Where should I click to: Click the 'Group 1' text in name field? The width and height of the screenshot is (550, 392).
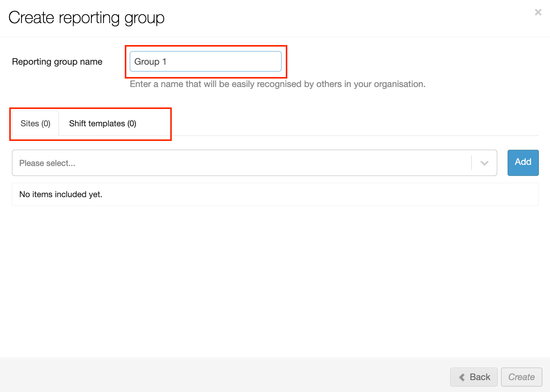pos(150,62)
